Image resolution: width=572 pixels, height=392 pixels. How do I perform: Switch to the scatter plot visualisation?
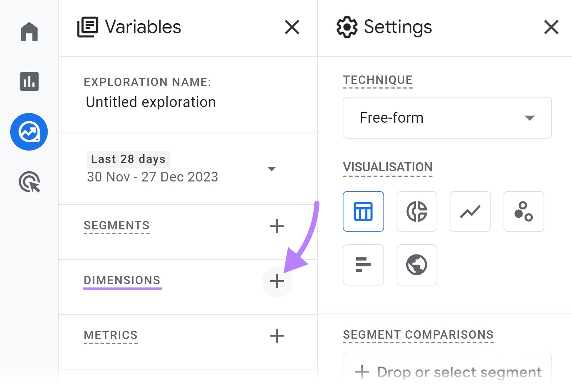523,211
